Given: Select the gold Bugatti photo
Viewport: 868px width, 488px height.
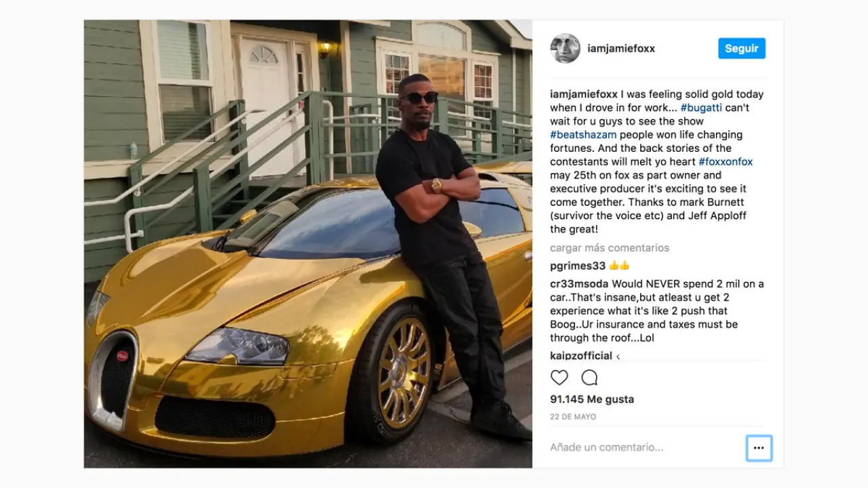Looking at the screenshot, I should tap(308, 244).
